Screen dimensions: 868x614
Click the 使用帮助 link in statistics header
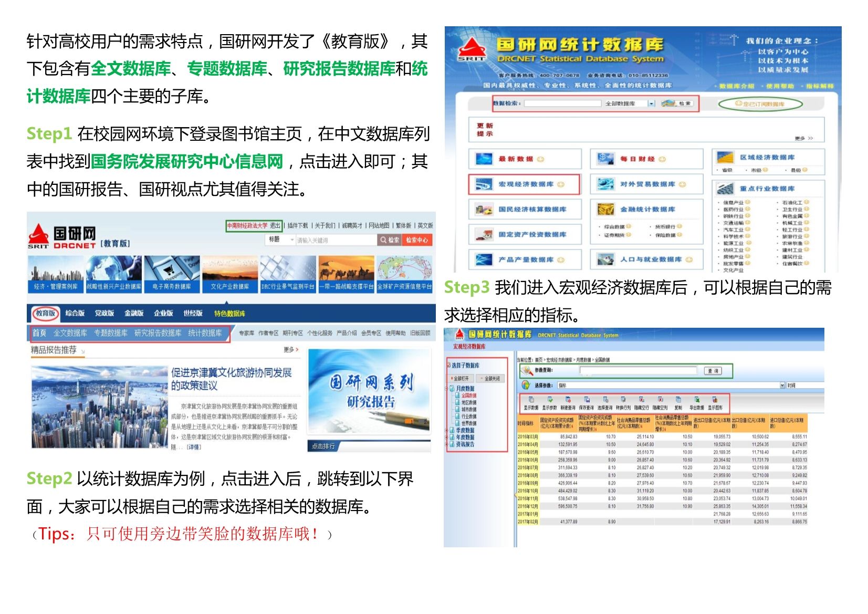tap(780, 86)
